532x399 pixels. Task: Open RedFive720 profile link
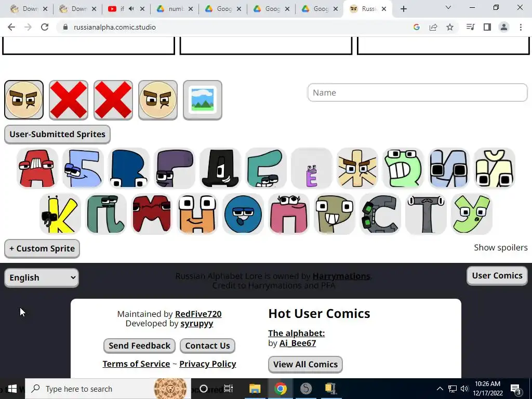point(198,314)
